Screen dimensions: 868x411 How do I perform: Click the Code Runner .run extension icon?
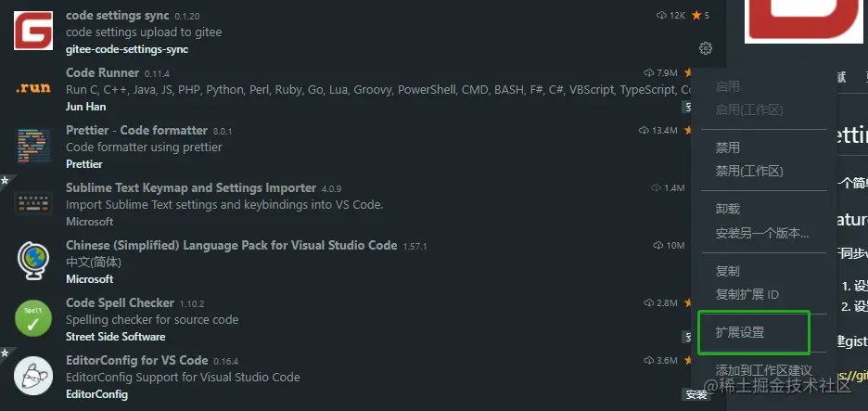33,88
